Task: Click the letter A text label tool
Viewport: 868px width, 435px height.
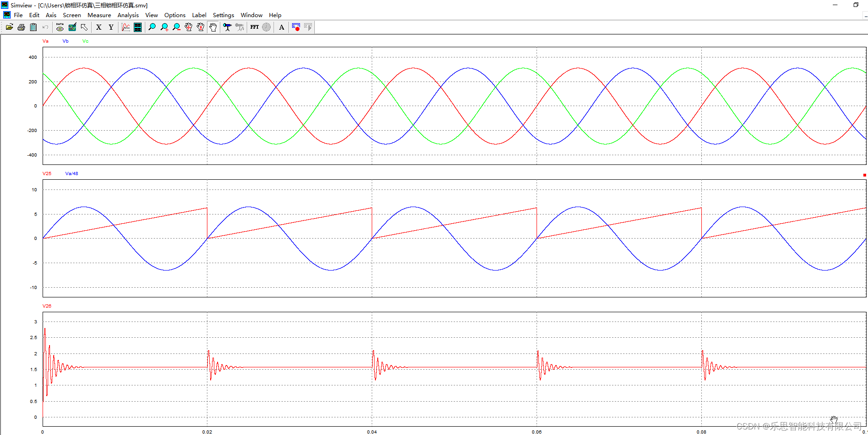Action: pos(281,27)
